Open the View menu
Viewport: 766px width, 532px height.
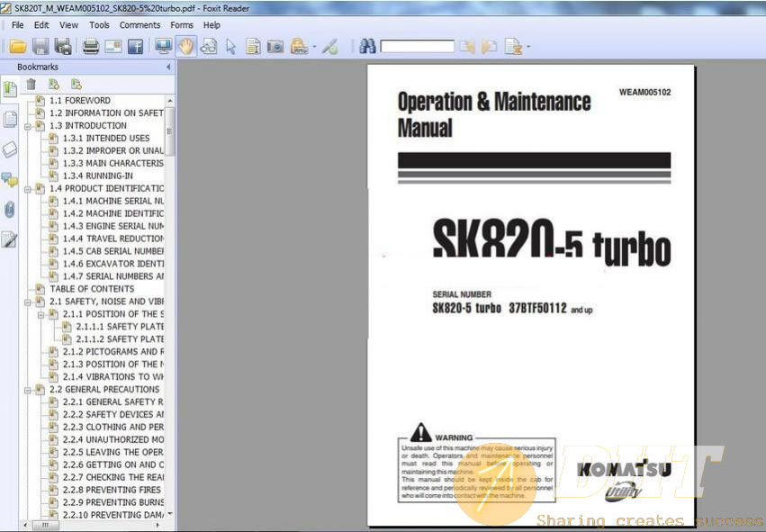point(69,25)
